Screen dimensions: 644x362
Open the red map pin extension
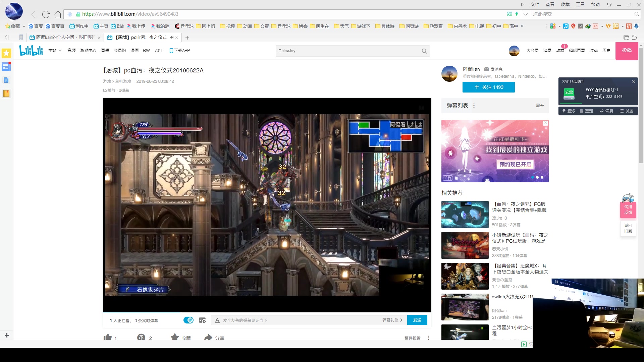573,26
